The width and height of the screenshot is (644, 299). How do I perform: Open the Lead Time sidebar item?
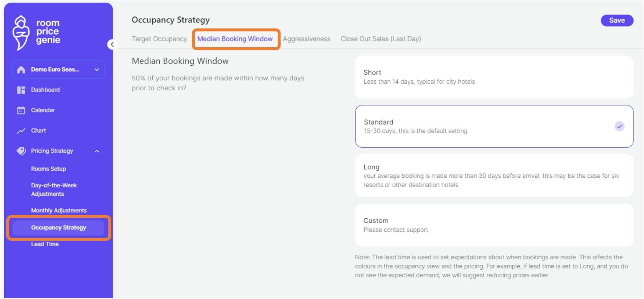(45, 244)
